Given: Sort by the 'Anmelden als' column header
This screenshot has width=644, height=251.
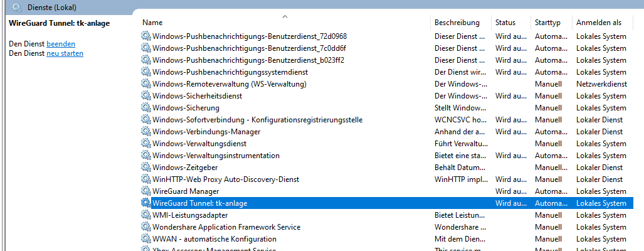Looking at the screenshot, I should 599,23.
